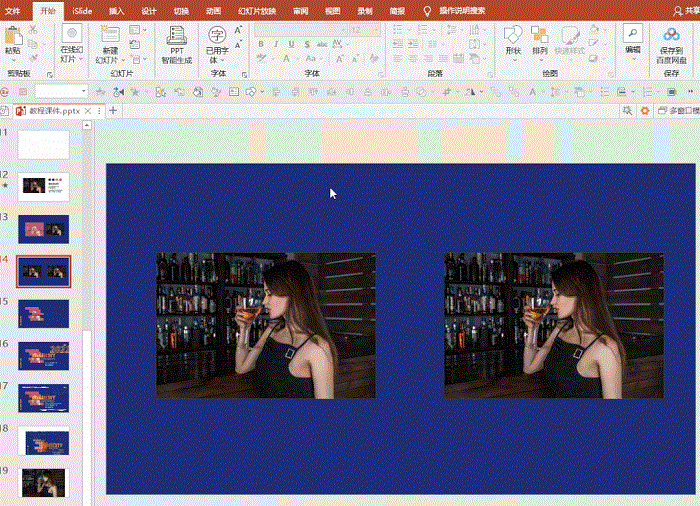Viewport: 700px width, 506px height.
Task: Click the Copy icon in the clipboard group
Action: 33,44
